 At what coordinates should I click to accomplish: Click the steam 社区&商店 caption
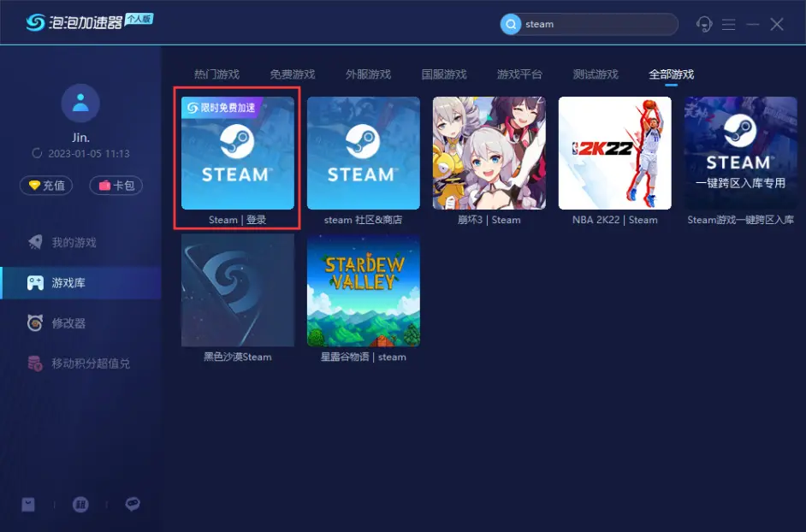[364, 220]
